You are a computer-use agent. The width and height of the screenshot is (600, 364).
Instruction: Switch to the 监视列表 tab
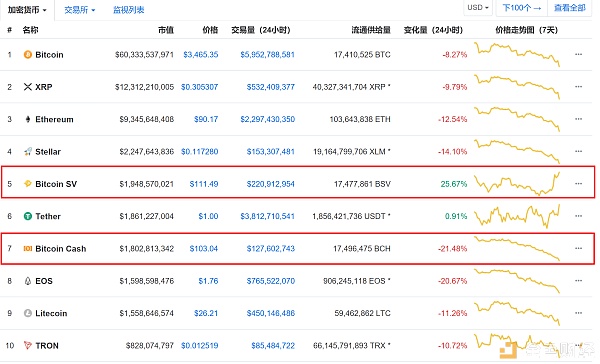click(x=129, y=10)
